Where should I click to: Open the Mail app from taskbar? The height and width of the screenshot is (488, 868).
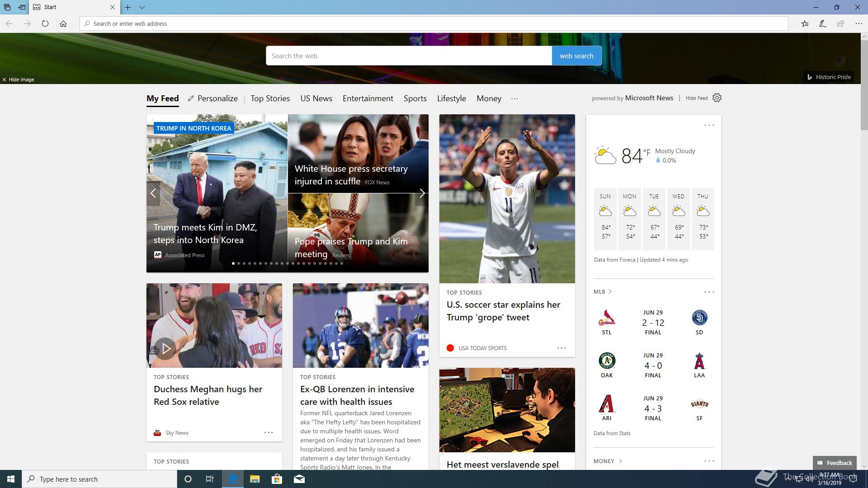(299, 479)
